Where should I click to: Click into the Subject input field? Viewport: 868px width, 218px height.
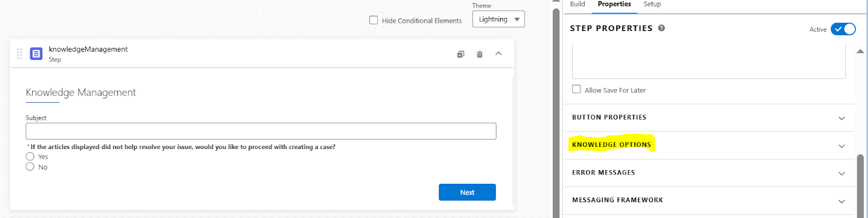[261, 131]
